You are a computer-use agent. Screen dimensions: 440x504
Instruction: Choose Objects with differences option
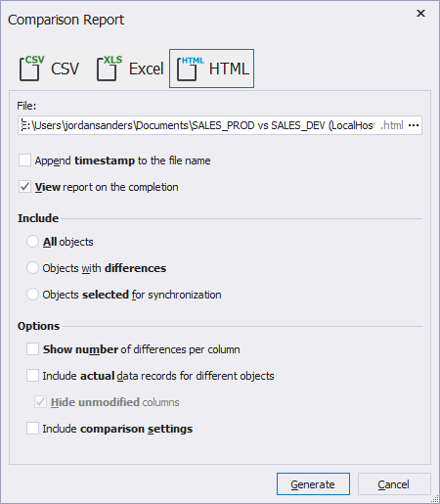point(32,268)
